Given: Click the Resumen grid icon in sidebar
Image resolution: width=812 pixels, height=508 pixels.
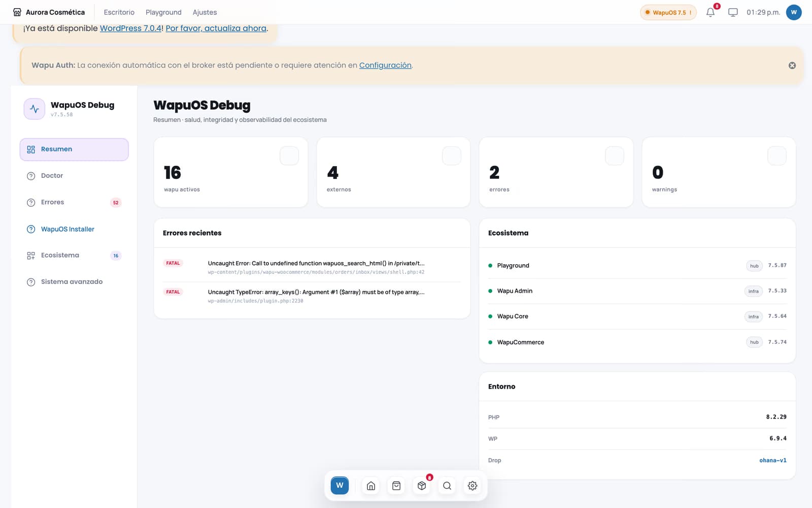Looking at the screenshot, I should (31, 149).
